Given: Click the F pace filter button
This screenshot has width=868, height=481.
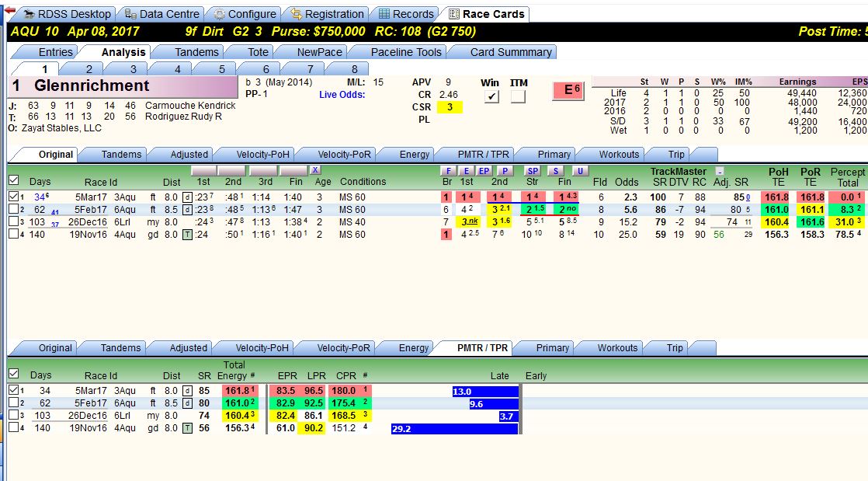Looking at the screenshot, I should (x=448, y=171).
